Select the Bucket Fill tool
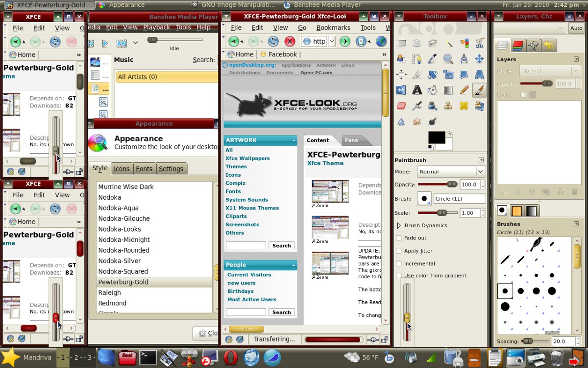The image size is (588, 368). 433,90
